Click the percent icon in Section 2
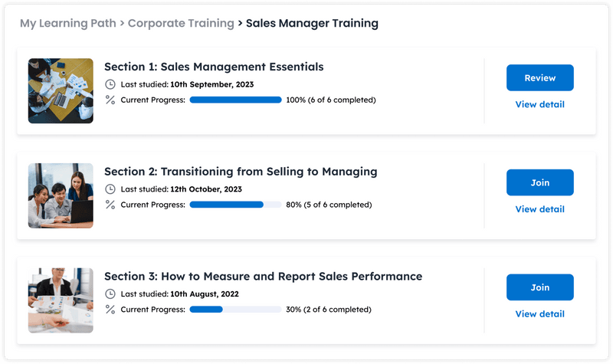The width and height of the screenshot is (613, 364). pyautogui.click(x=110, y=205)
